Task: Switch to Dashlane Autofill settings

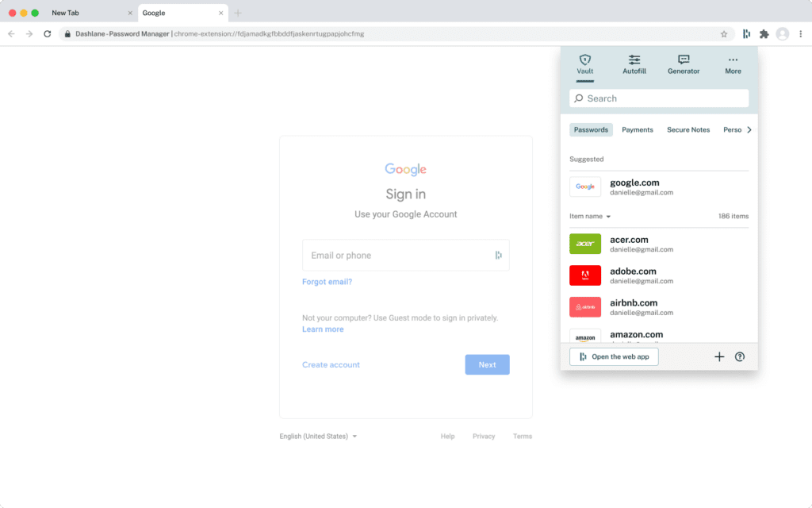Action: coord(634,65)
